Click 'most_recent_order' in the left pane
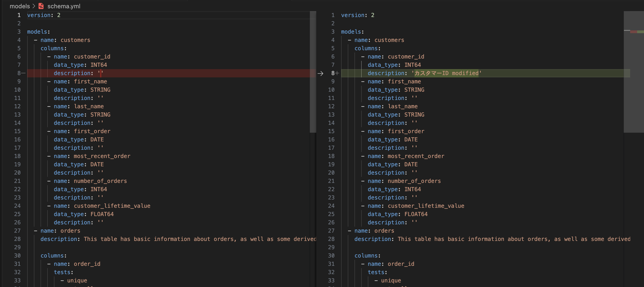Screen dimensions: 644x287 click(102, 156)
